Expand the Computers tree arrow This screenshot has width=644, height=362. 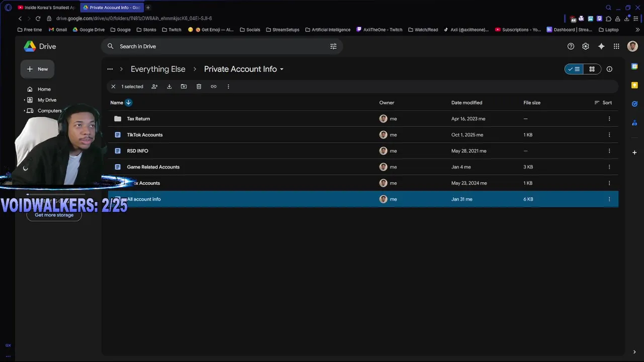tap(24, 111)
